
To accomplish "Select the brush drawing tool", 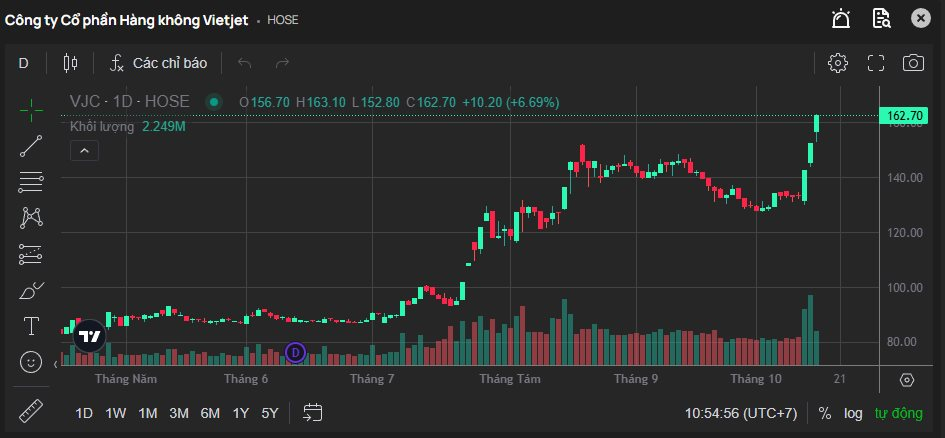I will pos(31,291).
